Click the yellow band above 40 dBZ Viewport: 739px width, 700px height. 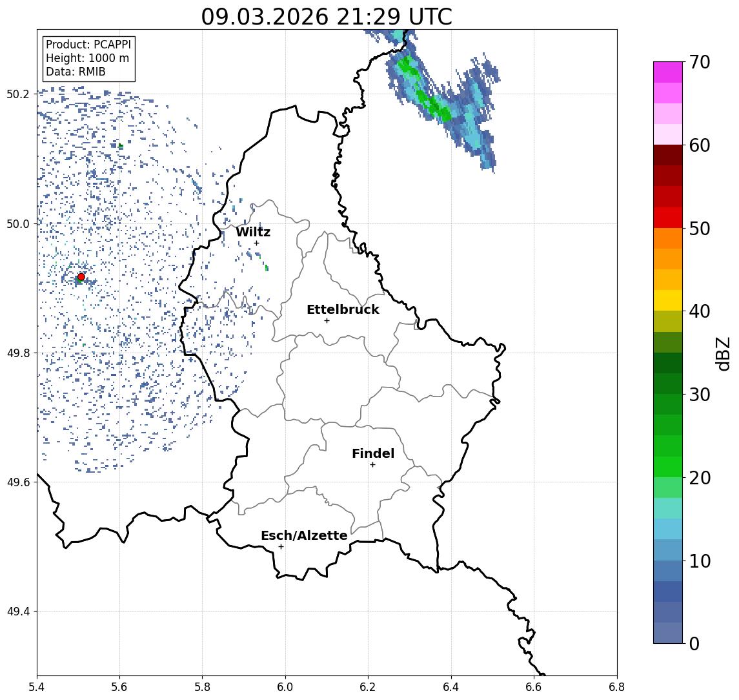pyautogui.click(x=668, y=300)
